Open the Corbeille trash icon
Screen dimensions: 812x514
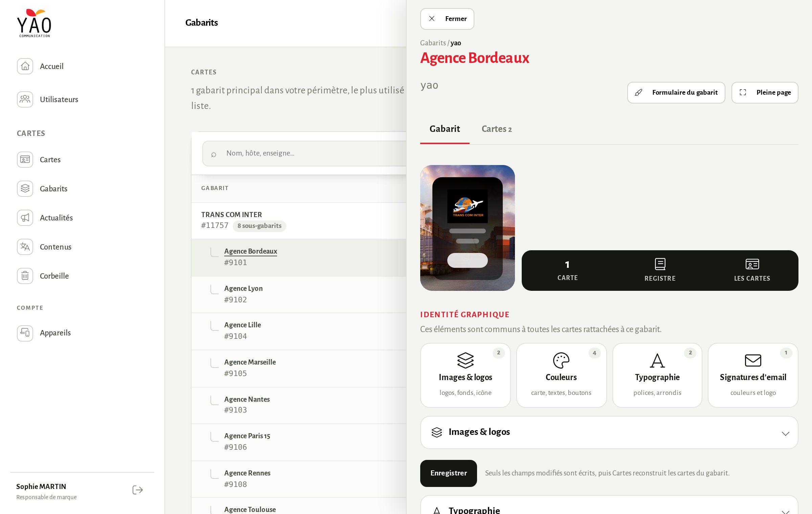click(x=25, y=276)
